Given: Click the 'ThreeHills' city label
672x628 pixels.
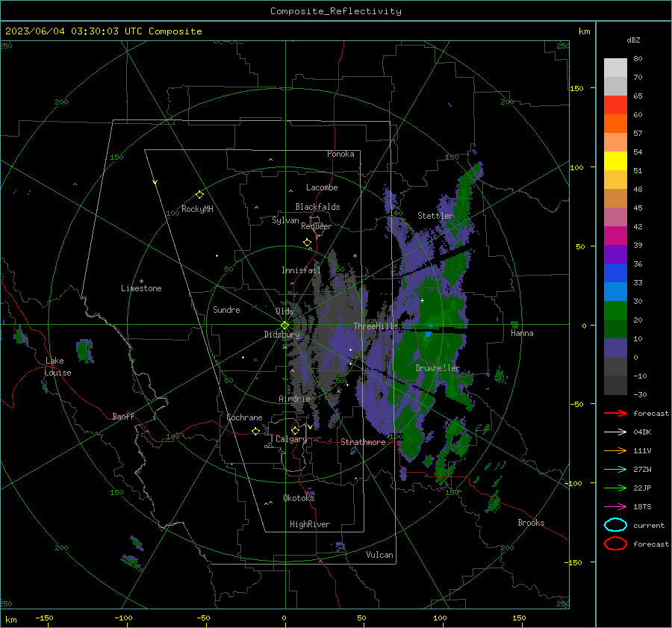Looking at the screenshot, I should 376,326.
